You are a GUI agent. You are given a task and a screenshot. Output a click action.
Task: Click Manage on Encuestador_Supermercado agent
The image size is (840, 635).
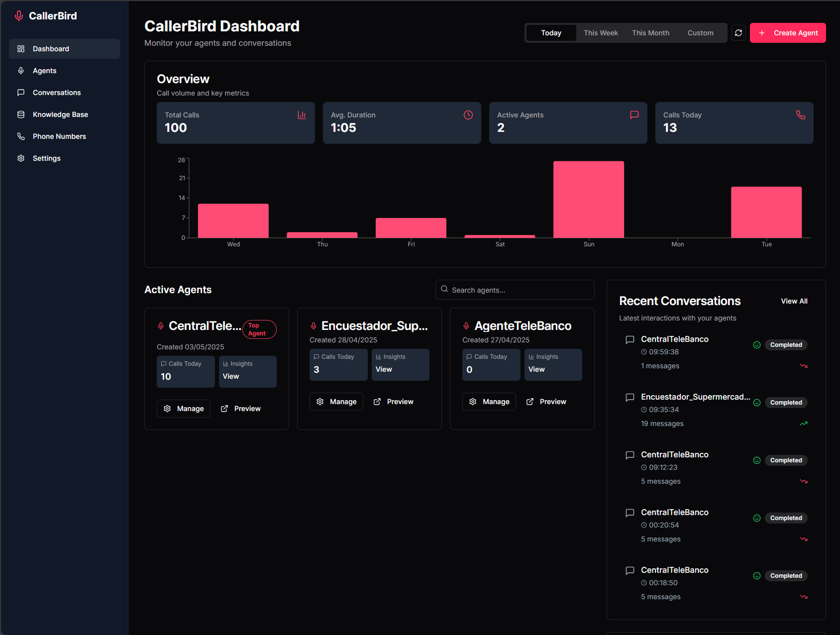coord(336,401)
